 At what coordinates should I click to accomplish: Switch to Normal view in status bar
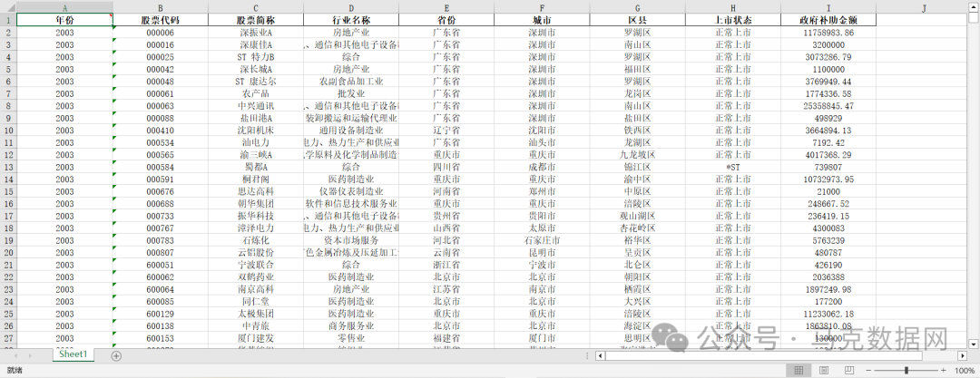click(799, 371)
